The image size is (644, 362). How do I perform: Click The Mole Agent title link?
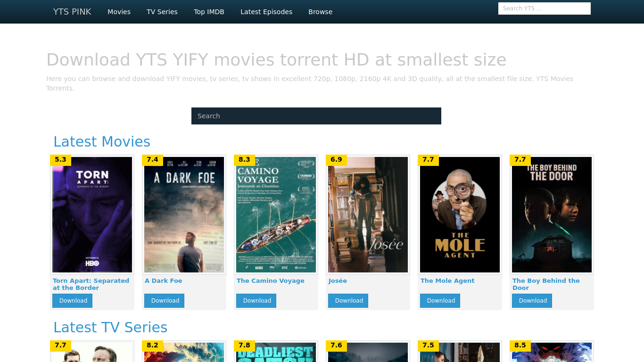click(x=447, y=281)
